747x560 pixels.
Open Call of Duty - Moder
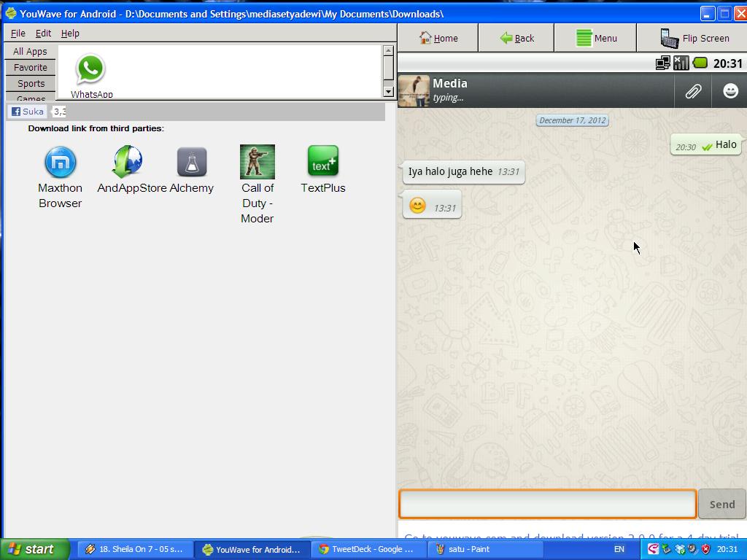pyautogui.click(x=257, y=162)
